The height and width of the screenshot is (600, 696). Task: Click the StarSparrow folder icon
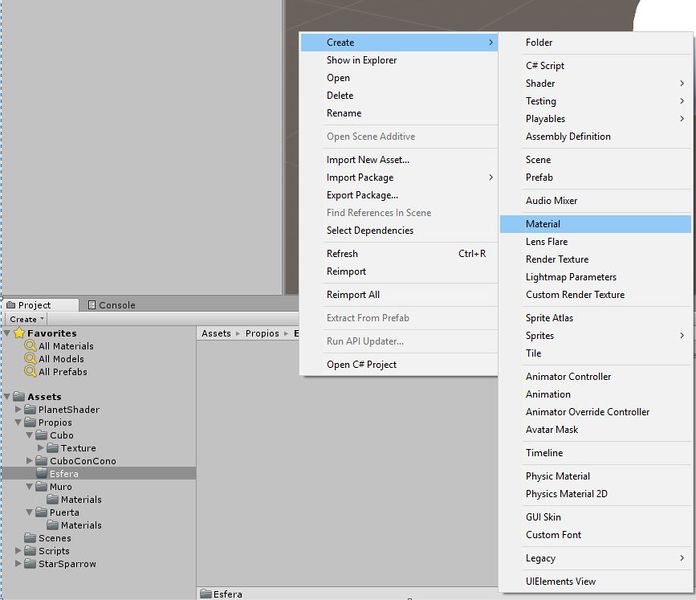click(x=30, y=564)
